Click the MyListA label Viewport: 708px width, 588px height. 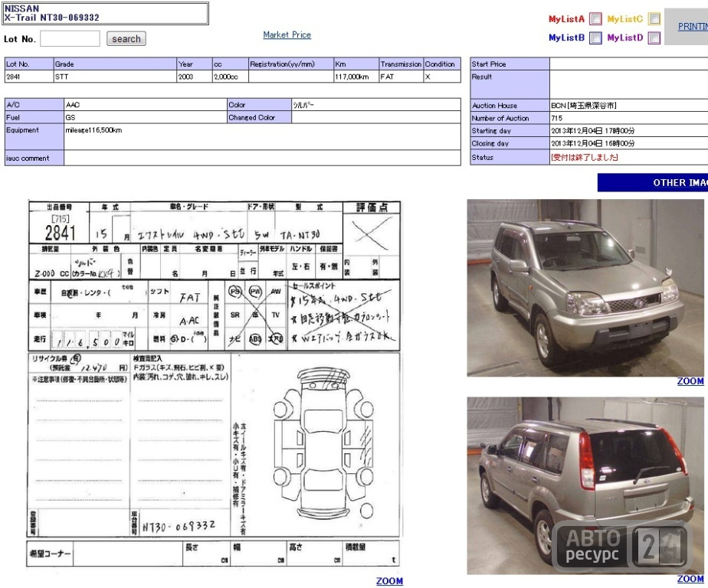pos(567,19)
